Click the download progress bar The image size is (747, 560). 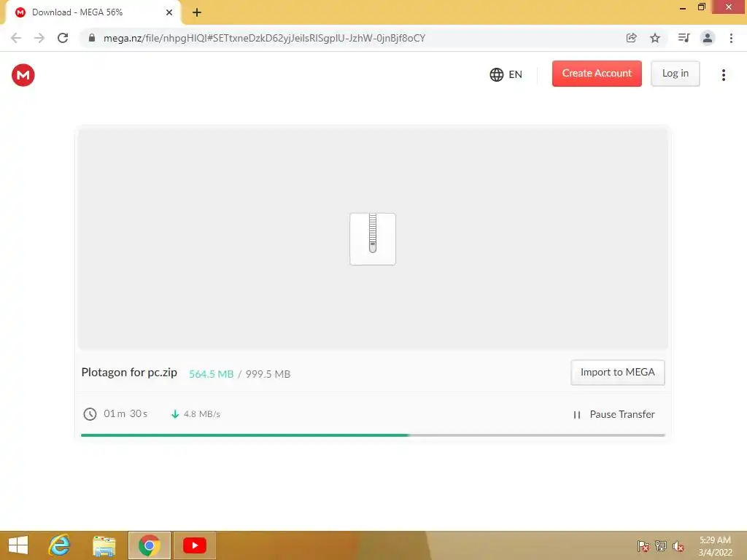373,435
